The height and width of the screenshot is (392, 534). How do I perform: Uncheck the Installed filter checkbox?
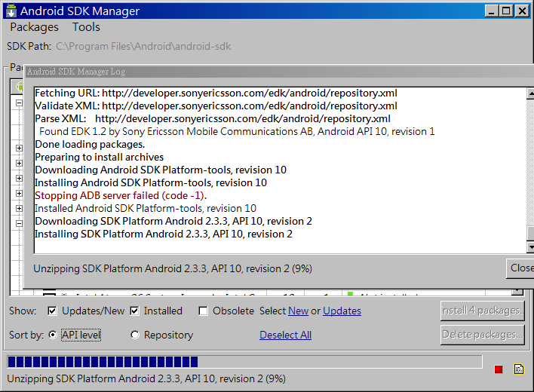click(x=134, y=311)
